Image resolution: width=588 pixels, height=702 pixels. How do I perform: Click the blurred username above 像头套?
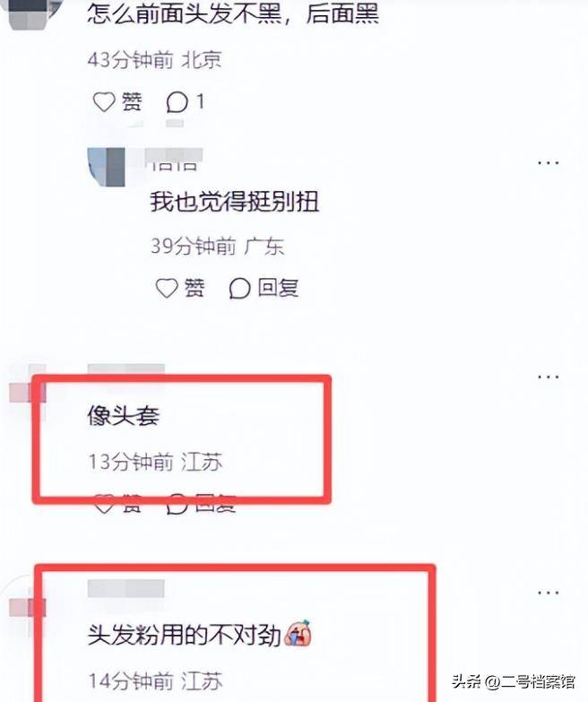[126, 369]
